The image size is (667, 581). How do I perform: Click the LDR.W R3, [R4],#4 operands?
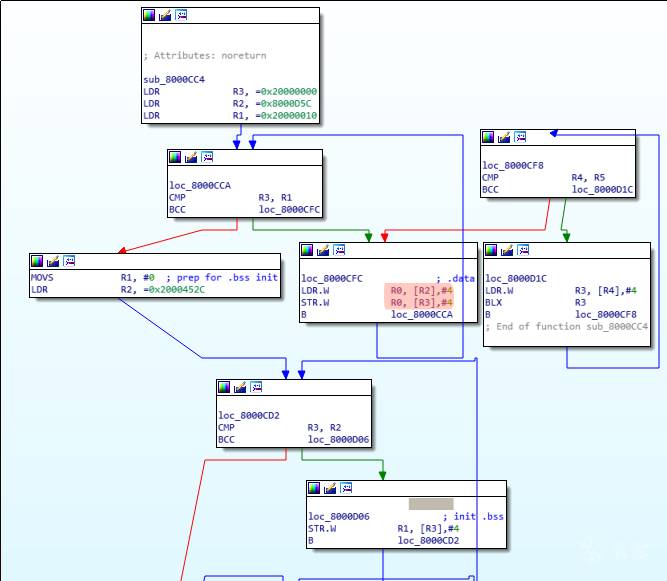(x=606, y=290)
